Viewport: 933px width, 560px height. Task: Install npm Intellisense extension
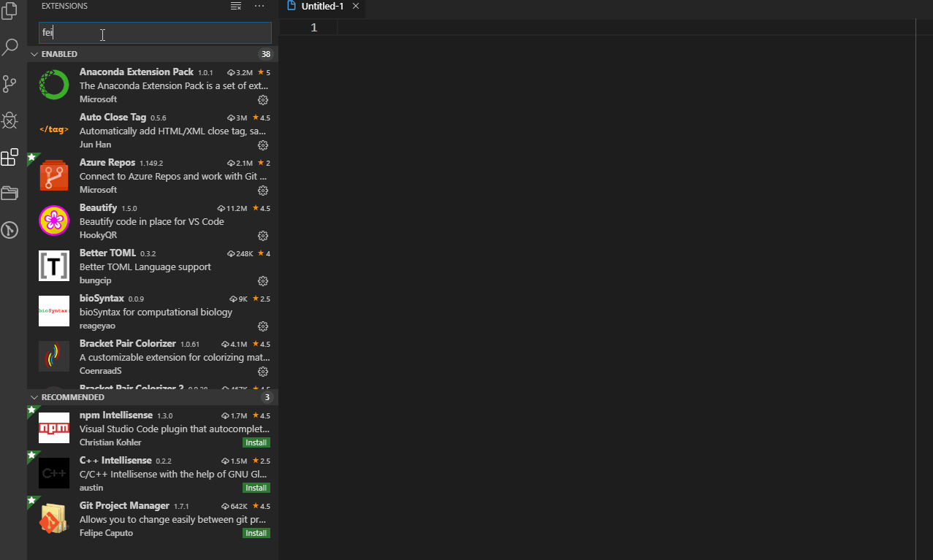coord(256,442)
